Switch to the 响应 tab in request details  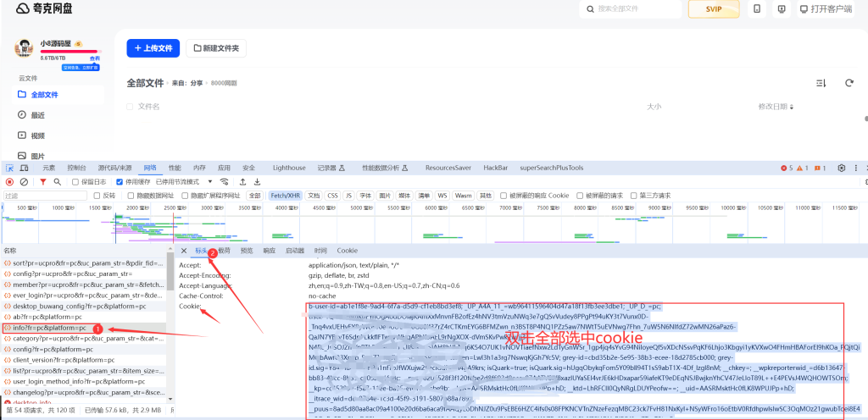[269, 251]
